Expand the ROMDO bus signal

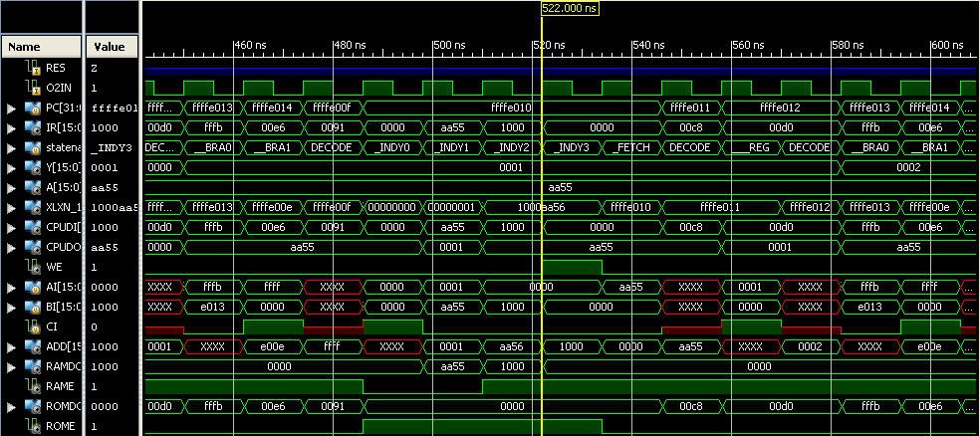click(x=11, y=406)
